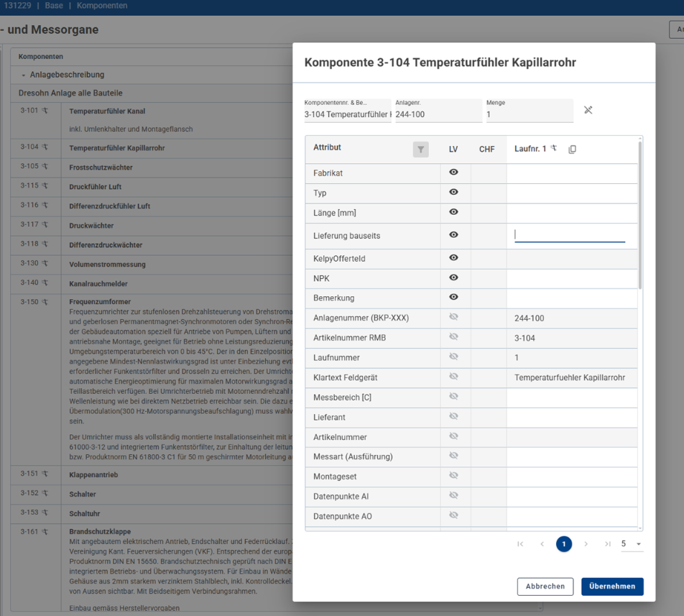Click the crossed-out tool icon next to Menge

pyautogui.click(x=588, y=110)
